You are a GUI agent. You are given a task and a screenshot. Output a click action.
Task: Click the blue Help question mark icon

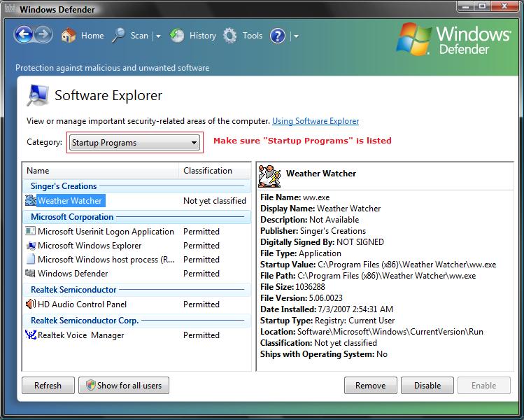[277, 36]
